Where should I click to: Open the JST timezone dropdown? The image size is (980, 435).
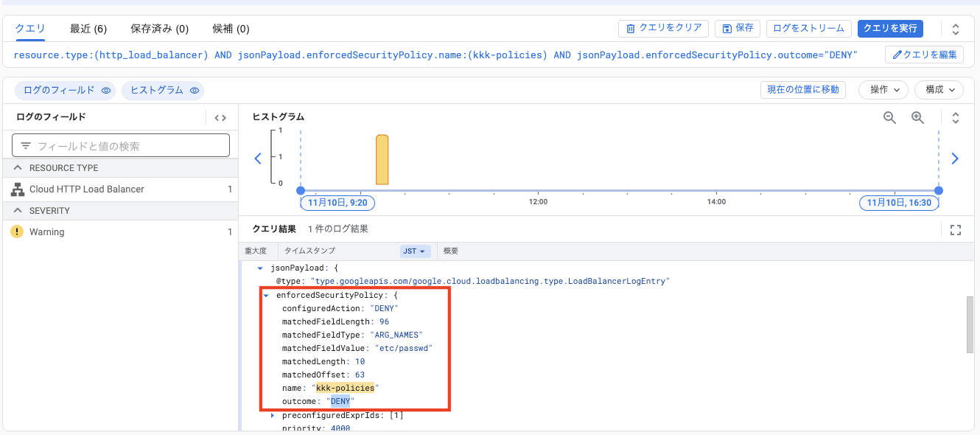(415, 251)
